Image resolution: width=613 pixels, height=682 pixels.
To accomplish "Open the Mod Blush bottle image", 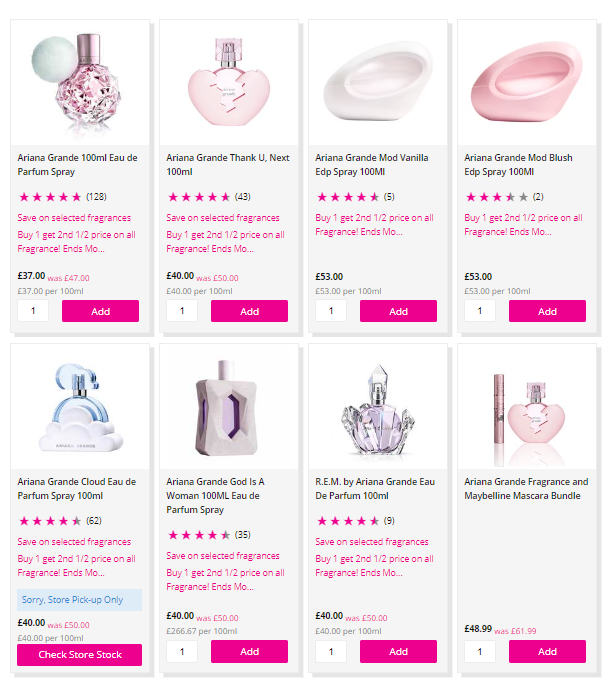I will [x=526, y=82].
